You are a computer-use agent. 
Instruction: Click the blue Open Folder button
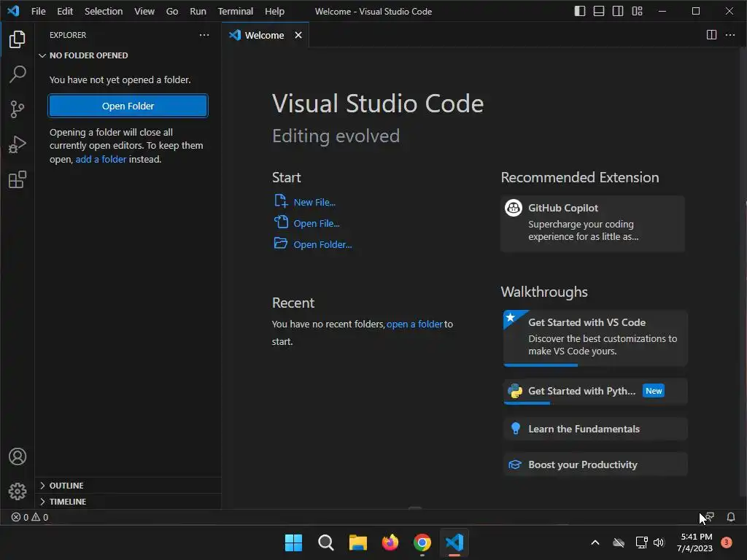pos(128,106)
